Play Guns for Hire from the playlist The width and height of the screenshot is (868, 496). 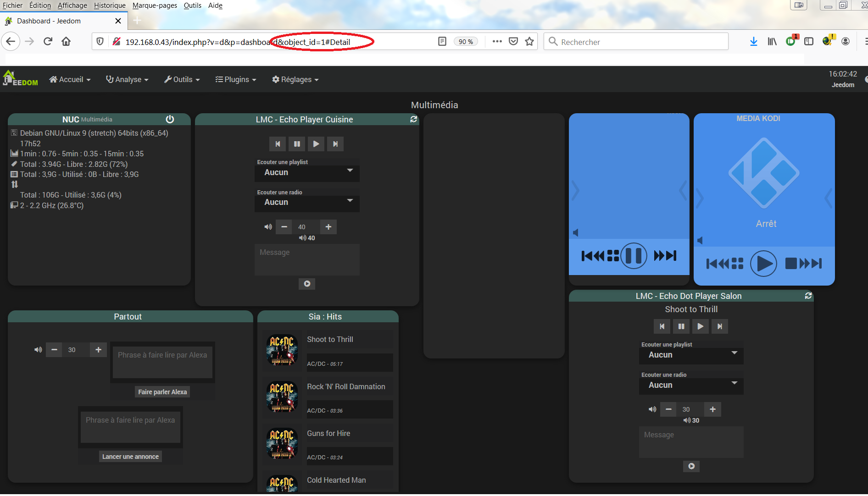coord(328,434)
